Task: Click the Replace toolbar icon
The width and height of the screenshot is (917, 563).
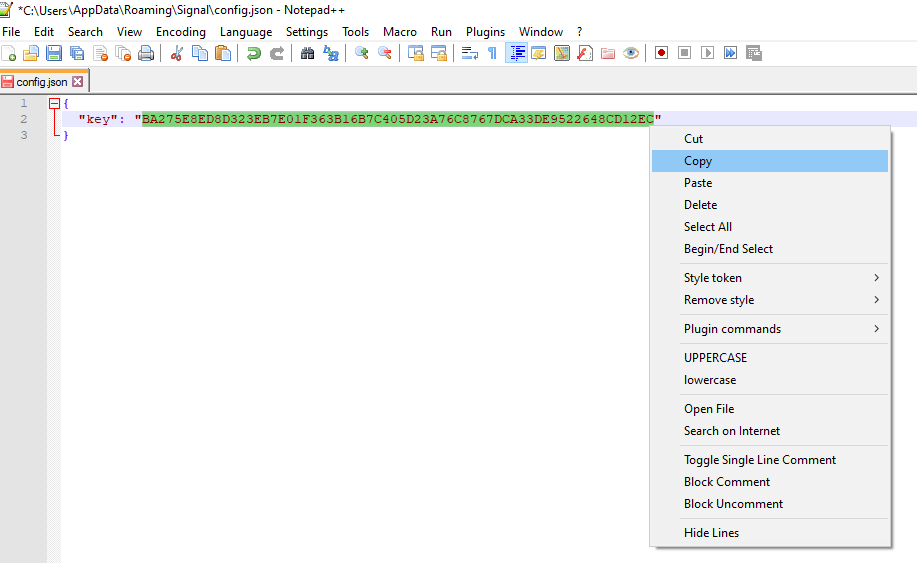Action: (331, 53)
